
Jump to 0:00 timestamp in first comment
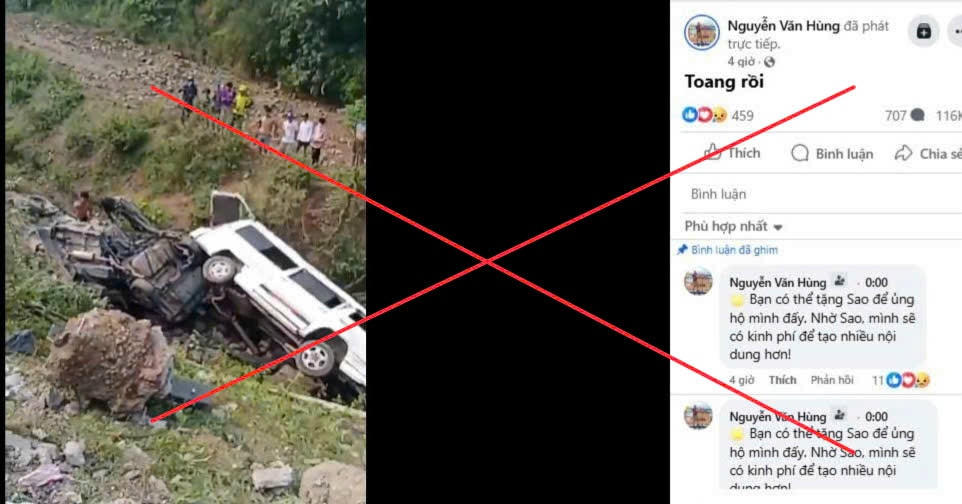coord(876,282)
